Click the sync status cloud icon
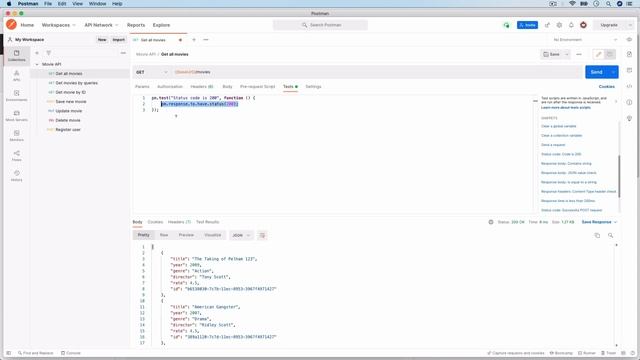The height and width of the screenshot is (360, 640). (x=506, y=25)
